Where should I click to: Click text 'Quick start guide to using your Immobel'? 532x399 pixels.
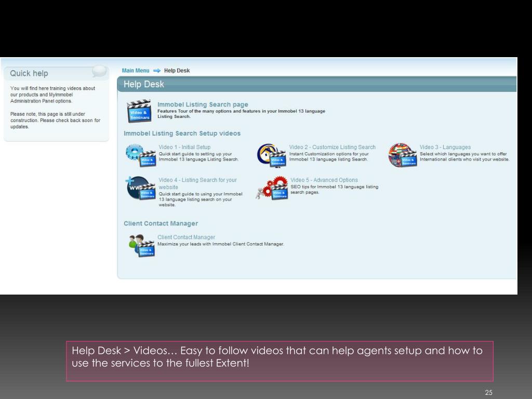tap(201, 194)
